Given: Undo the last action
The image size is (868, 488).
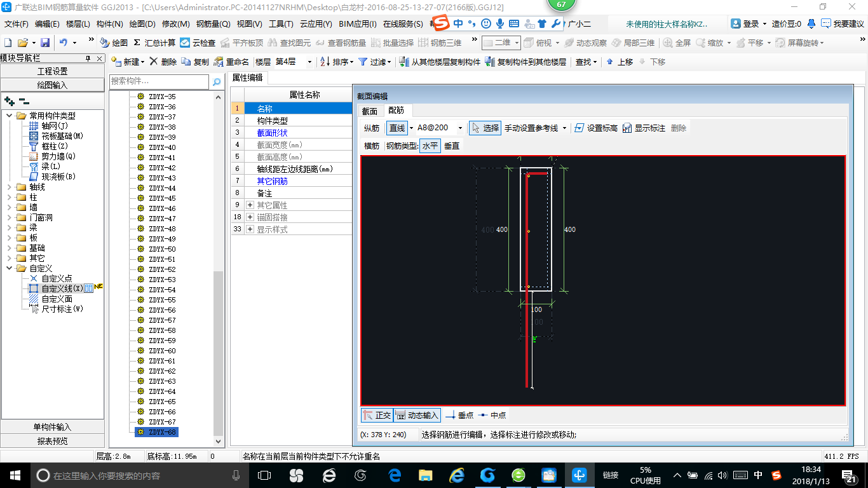Looking at the screenshot, I should pyautogui.click(x=64, y=43).
